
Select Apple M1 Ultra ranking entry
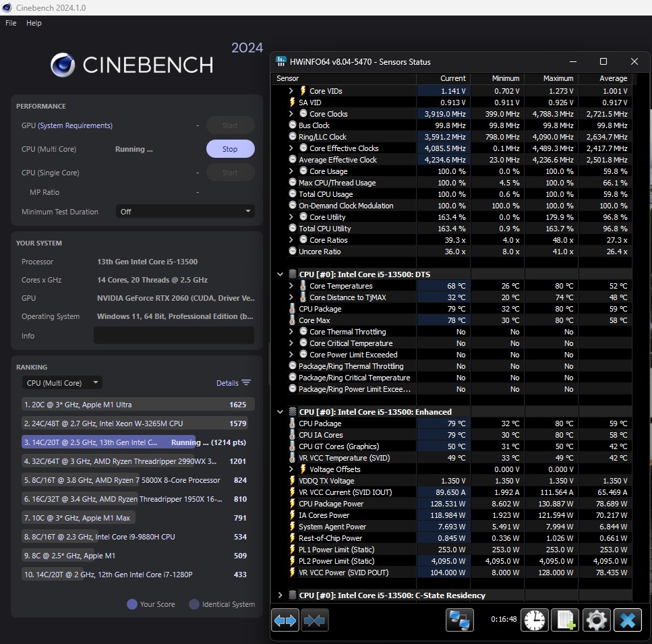click(138, 405)
